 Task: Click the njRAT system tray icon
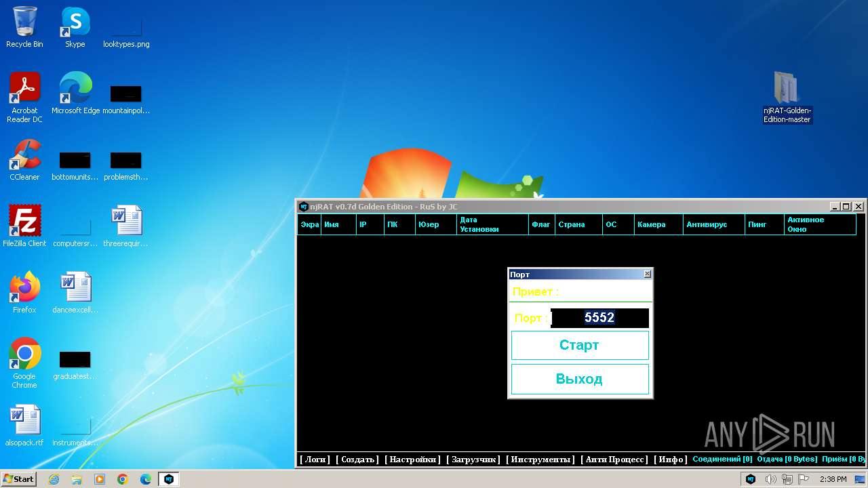click(751, 479)
